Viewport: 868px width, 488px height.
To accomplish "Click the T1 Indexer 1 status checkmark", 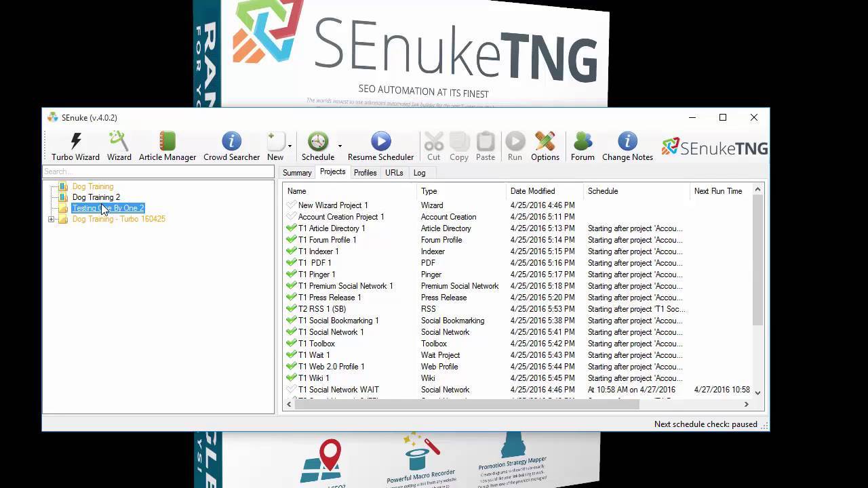I will point(292,251).
